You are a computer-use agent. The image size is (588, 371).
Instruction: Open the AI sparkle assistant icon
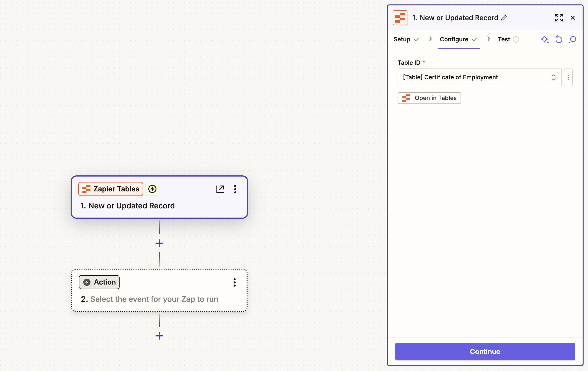(x=545, y=39)
